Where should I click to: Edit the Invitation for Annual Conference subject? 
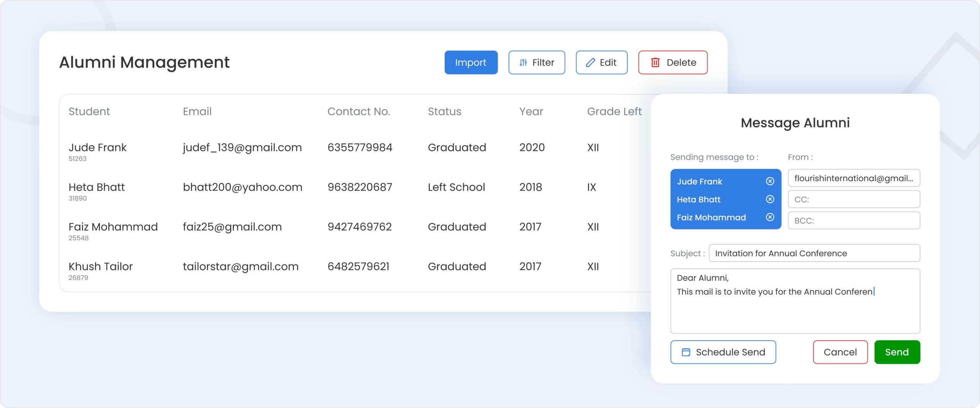coord(814,253)
